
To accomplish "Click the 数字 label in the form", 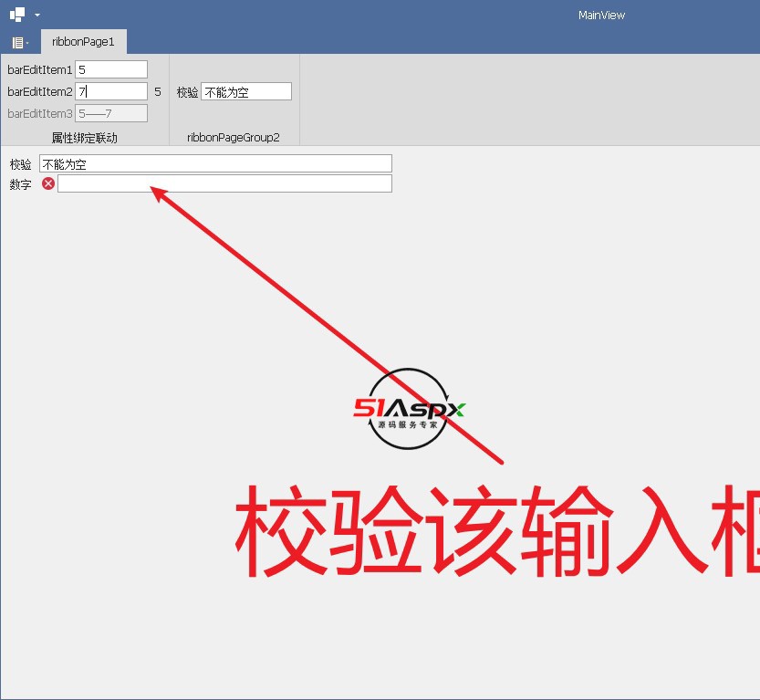I will click(x=20, y=184).
